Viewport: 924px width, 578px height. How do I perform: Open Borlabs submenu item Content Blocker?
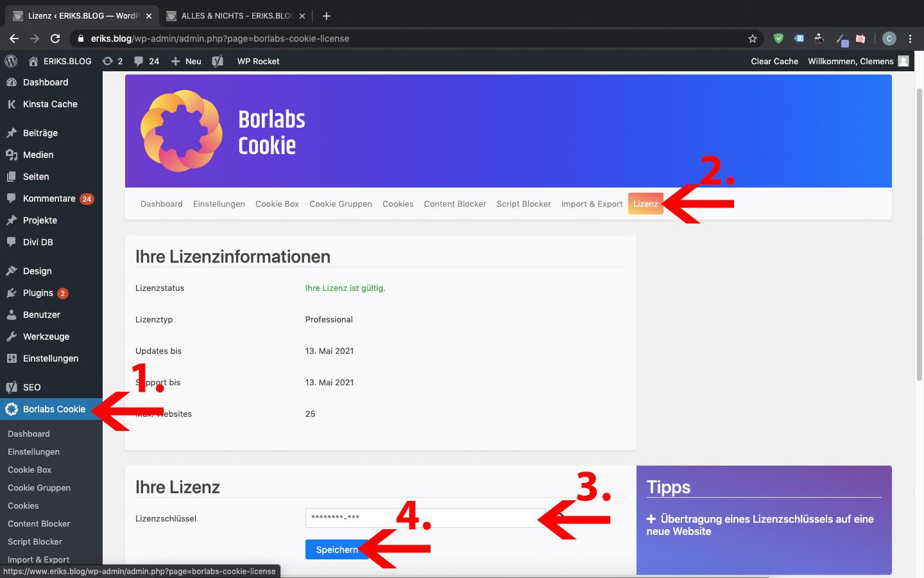point(38,523)
